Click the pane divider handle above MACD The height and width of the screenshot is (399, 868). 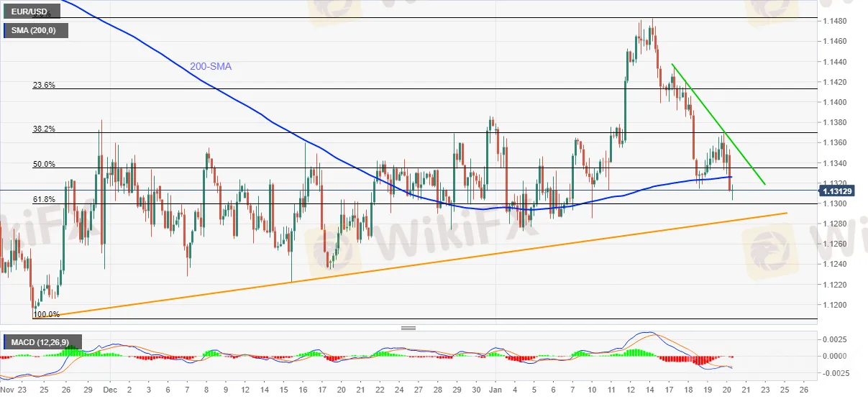(x=408, y=328)
